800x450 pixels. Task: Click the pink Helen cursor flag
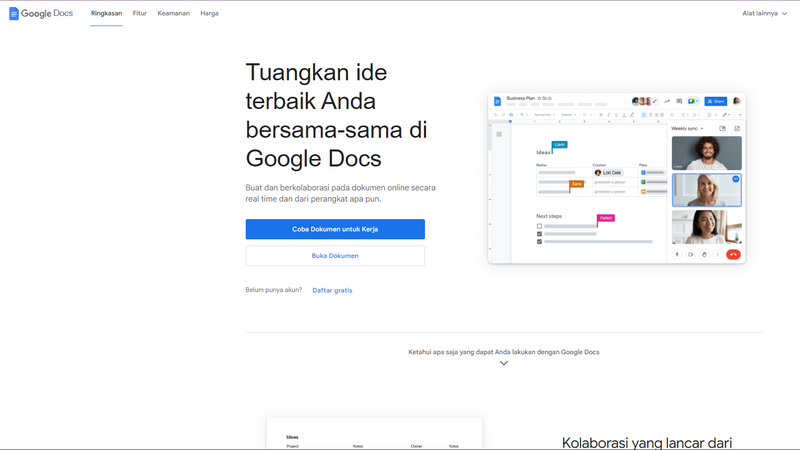point(606,218)
